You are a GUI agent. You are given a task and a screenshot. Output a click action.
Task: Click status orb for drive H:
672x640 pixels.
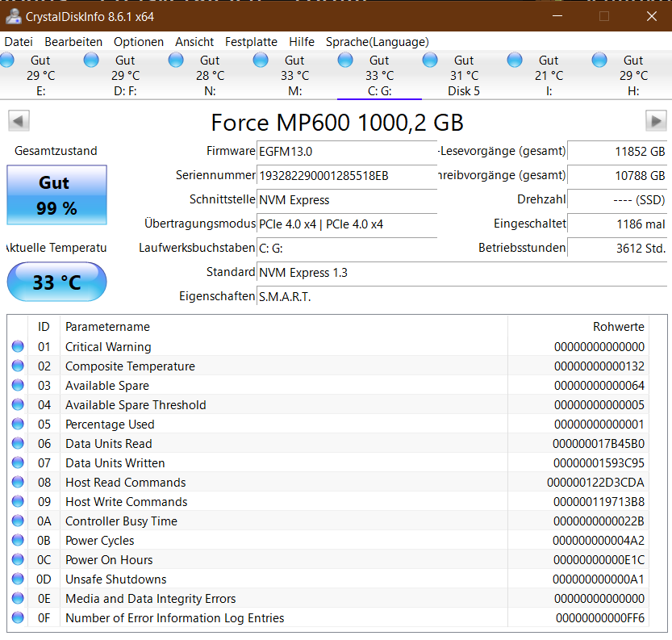point(599,60)
